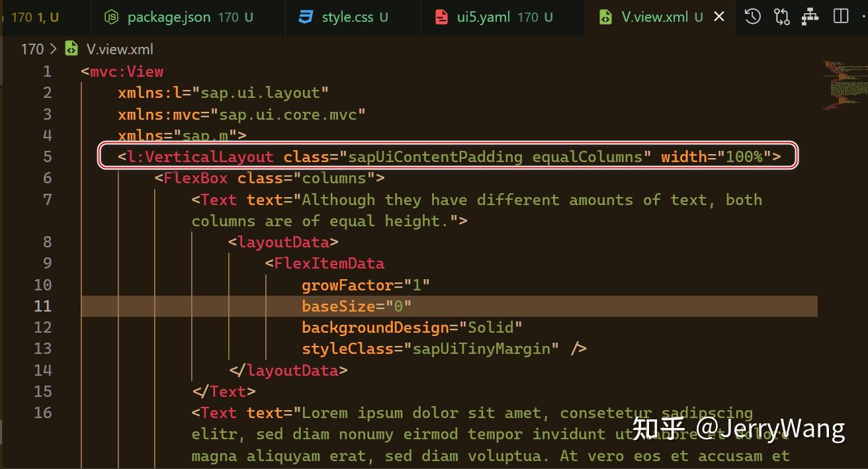Click the hierarchy tree icon in toolbar
Image resolution: width=868 pixels, height=469 pixels.
pyautogui.click(x=810, y=17)
